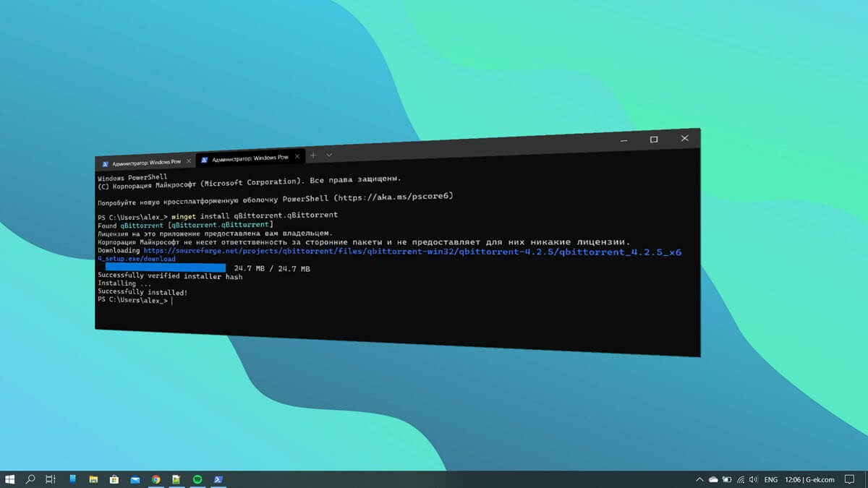Open File Explorer from taskbar
The width and height of the screenshot is (868, 488).
tap(93, 479)
